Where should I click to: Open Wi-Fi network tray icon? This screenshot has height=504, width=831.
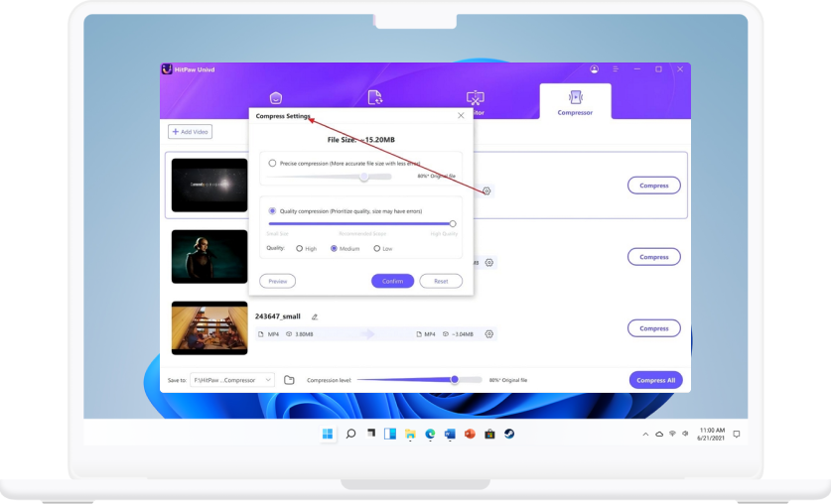[x=672, y=434]
